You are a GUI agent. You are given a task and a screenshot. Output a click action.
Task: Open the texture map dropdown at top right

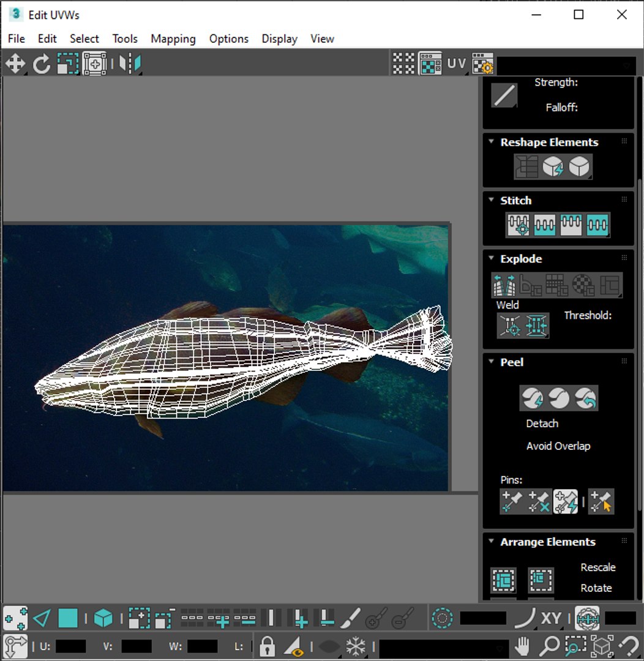566,65
